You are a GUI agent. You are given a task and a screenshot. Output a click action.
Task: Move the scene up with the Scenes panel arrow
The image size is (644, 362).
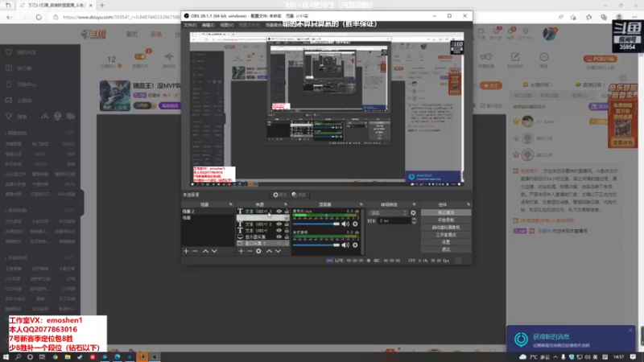pyautogui.click(x=205, y=251)
